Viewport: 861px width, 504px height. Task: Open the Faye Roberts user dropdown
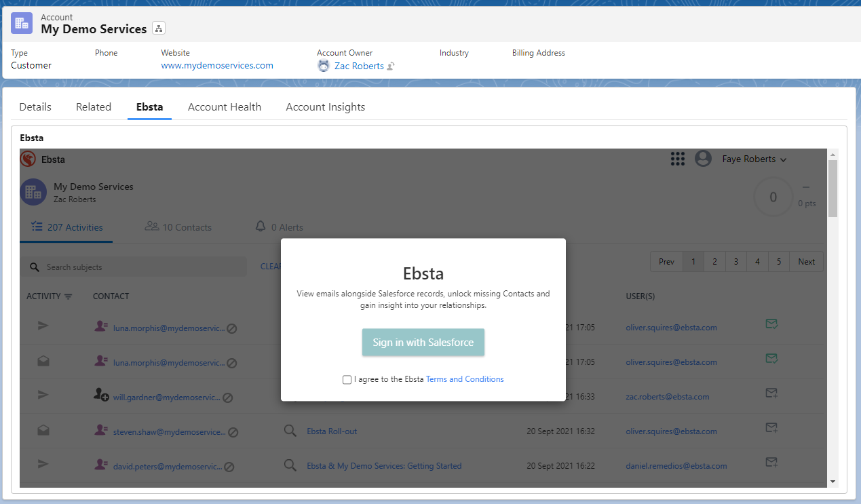coord(754,159)
